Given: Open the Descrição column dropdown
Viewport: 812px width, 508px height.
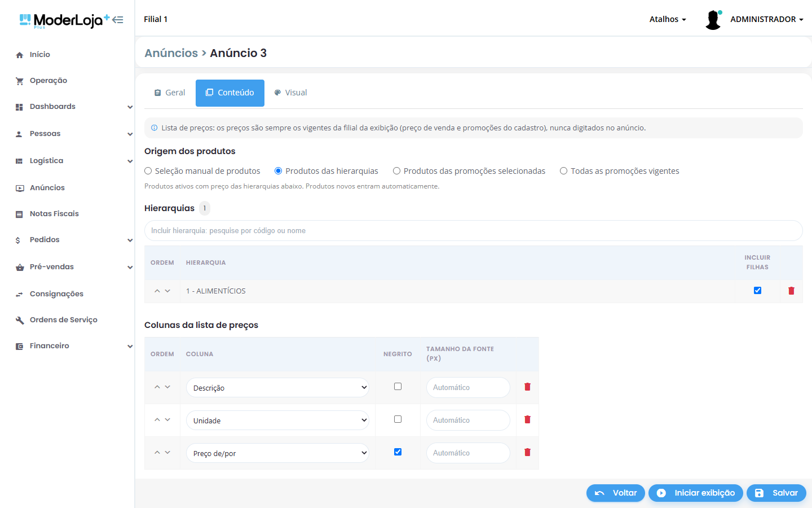Looking at the screenshot, I should 277,388.
